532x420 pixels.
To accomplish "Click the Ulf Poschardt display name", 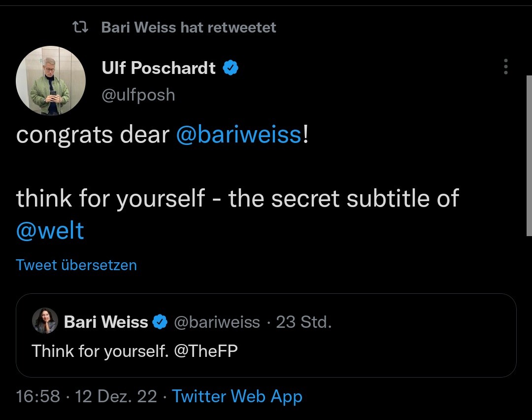I will click(159, 68).
